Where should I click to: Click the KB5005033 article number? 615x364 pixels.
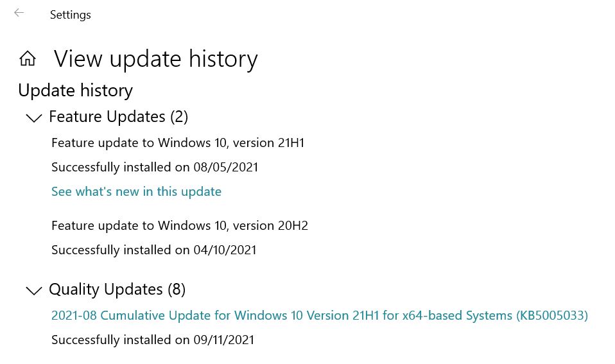pos(552,315)
